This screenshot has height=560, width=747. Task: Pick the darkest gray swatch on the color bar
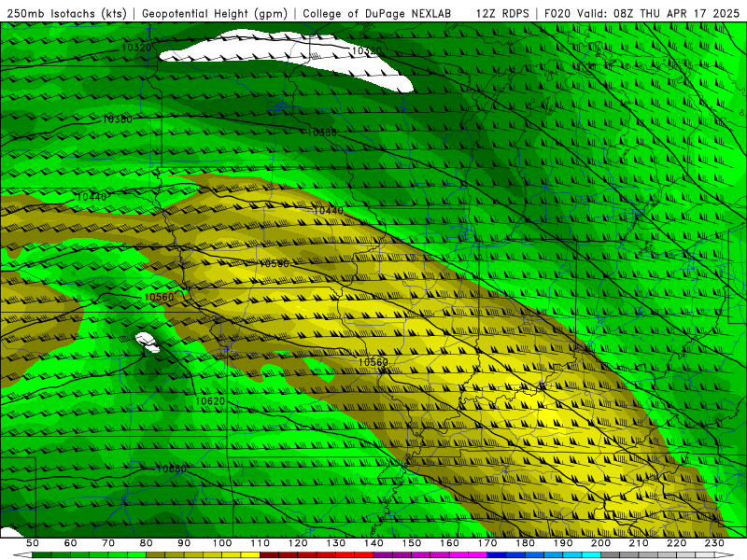click(x=610, y=554)
